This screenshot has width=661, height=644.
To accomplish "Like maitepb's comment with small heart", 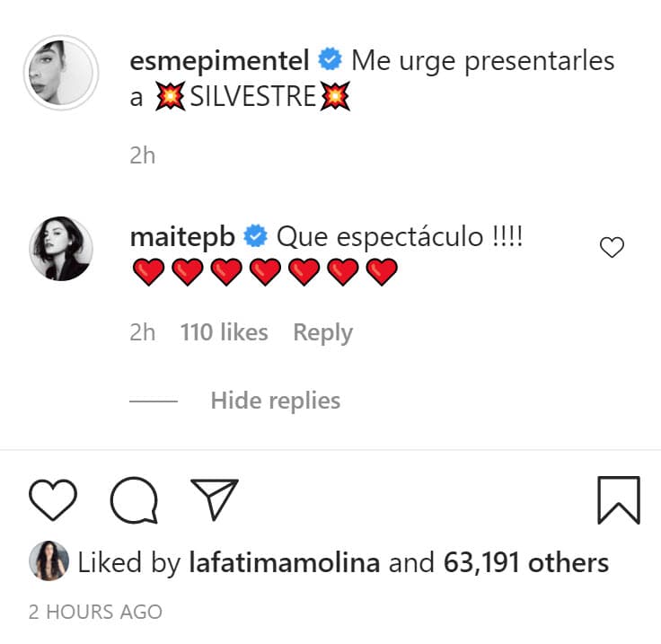I will click(612, 248).
